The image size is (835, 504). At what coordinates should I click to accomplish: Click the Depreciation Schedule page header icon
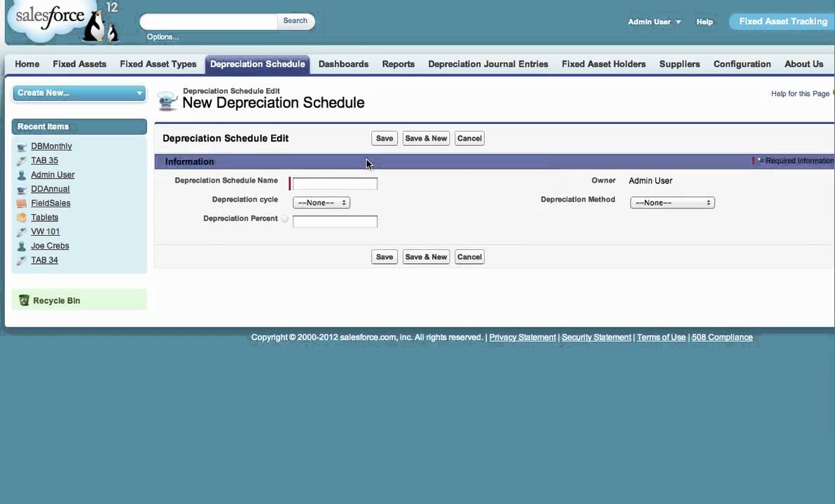(167, 100)
